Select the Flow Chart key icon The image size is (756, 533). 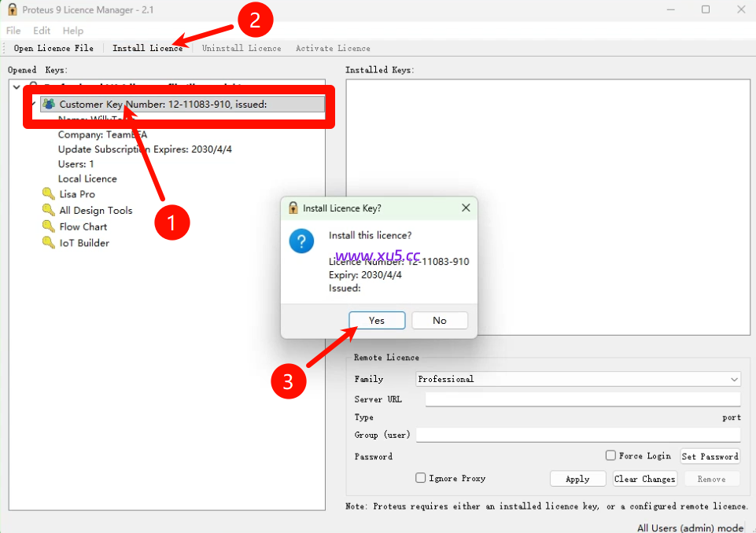49,226
